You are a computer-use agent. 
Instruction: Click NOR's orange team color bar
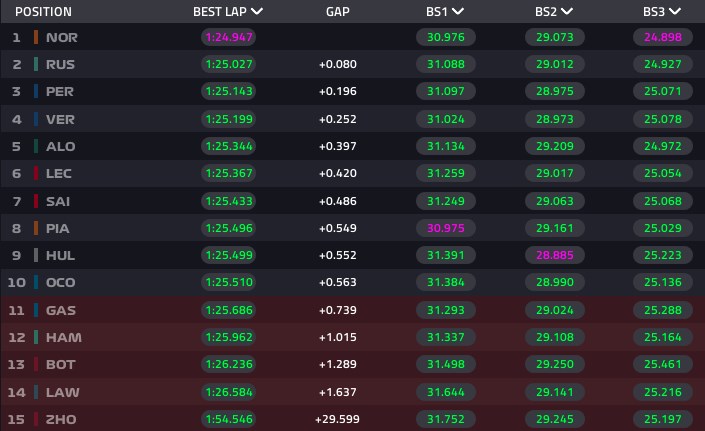tap(36, 37)
